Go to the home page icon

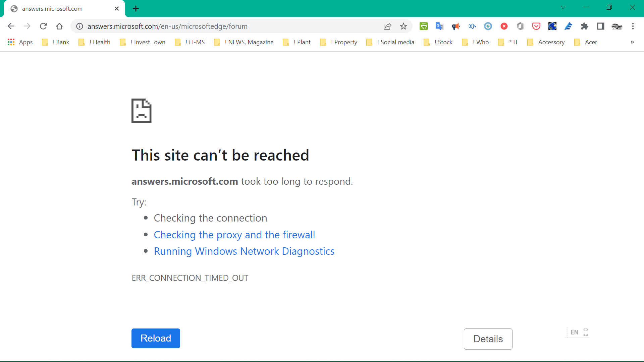coord(59,26)
